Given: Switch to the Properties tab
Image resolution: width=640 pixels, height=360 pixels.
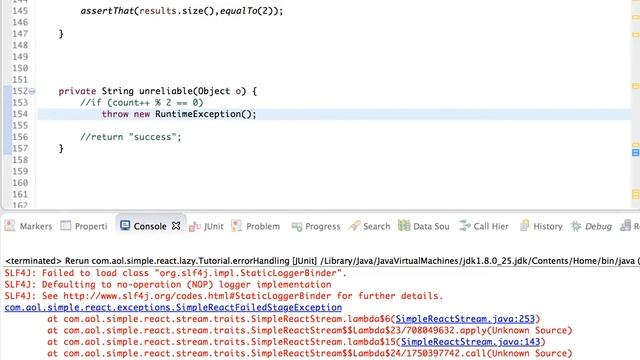Looking at the screenshot, I should (84, 226).
